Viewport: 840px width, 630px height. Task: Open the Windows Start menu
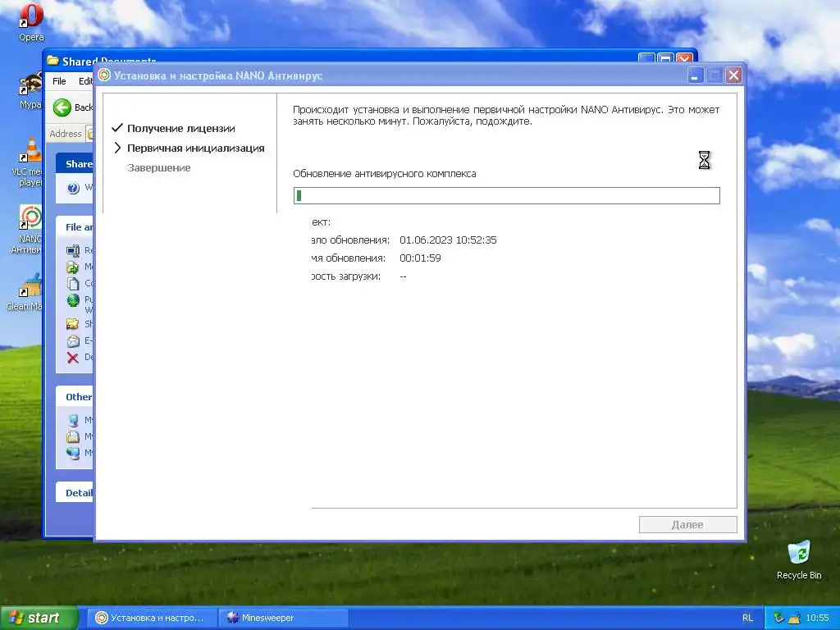point(39,618)
